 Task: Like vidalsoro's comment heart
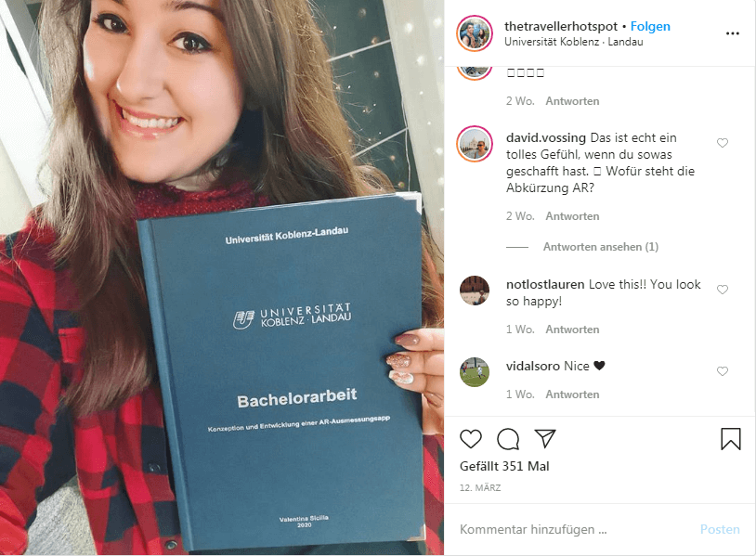(723, 371)
